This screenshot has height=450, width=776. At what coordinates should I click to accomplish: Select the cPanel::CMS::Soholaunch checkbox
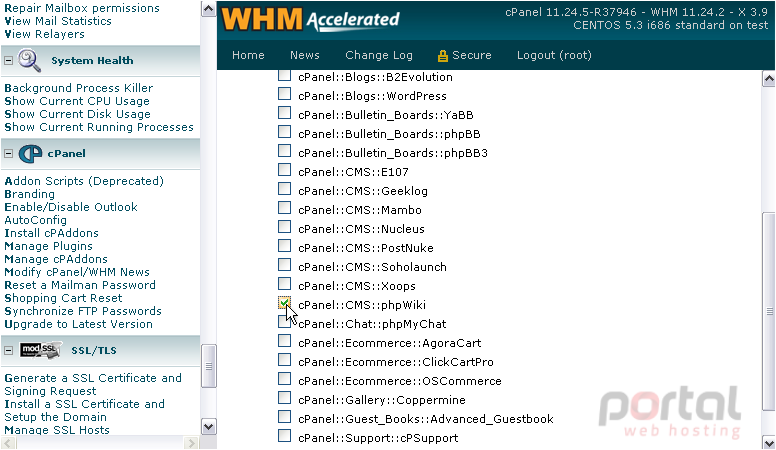[284, 264]
